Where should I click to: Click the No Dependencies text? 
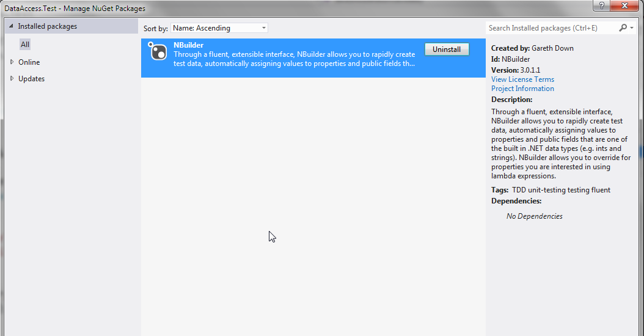535,216
